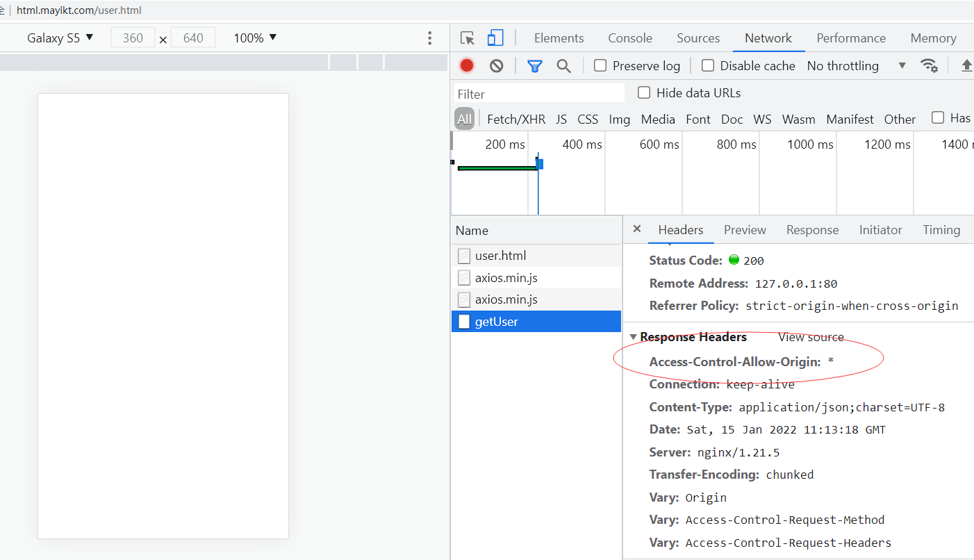The image size is (974, 560).
Task: Filter requests by Doc
Action: tap(732, 120)
